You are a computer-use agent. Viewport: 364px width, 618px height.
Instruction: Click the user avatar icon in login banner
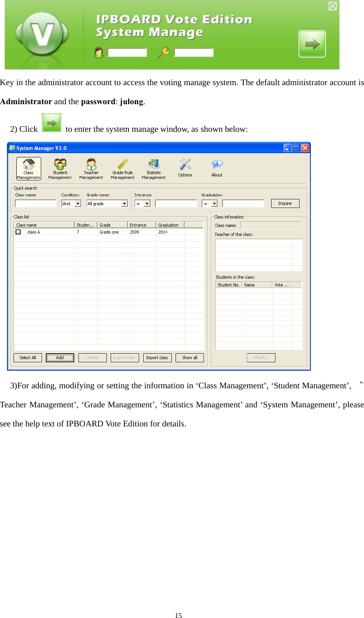[99, 52]
